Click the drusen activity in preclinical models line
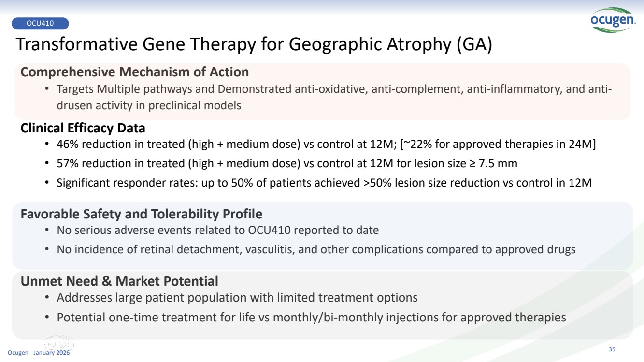644x362 pixels. [x=149, y=105]
